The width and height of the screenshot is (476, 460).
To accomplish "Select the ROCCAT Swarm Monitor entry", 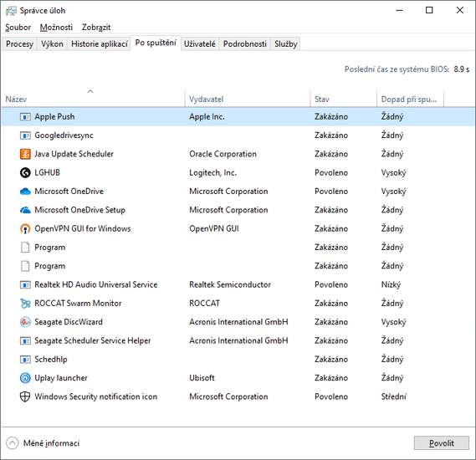I will [78, 304].
